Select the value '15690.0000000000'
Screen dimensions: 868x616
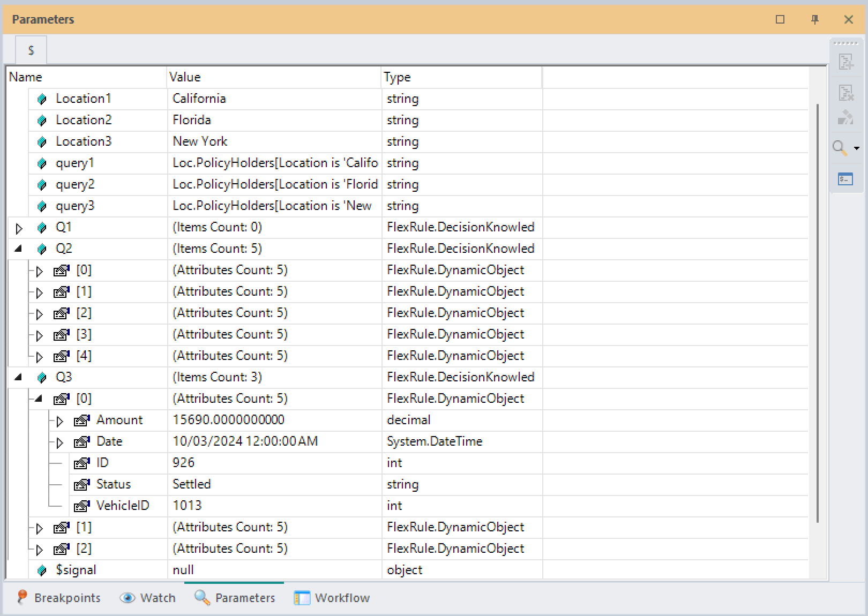[228, 420]
